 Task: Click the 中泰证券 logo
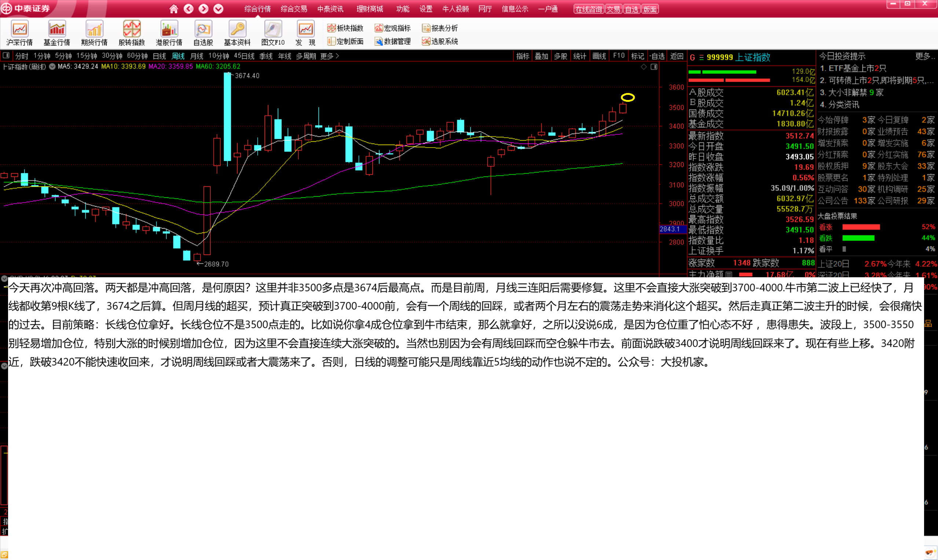pyautogui.click(x=26, y=8)
